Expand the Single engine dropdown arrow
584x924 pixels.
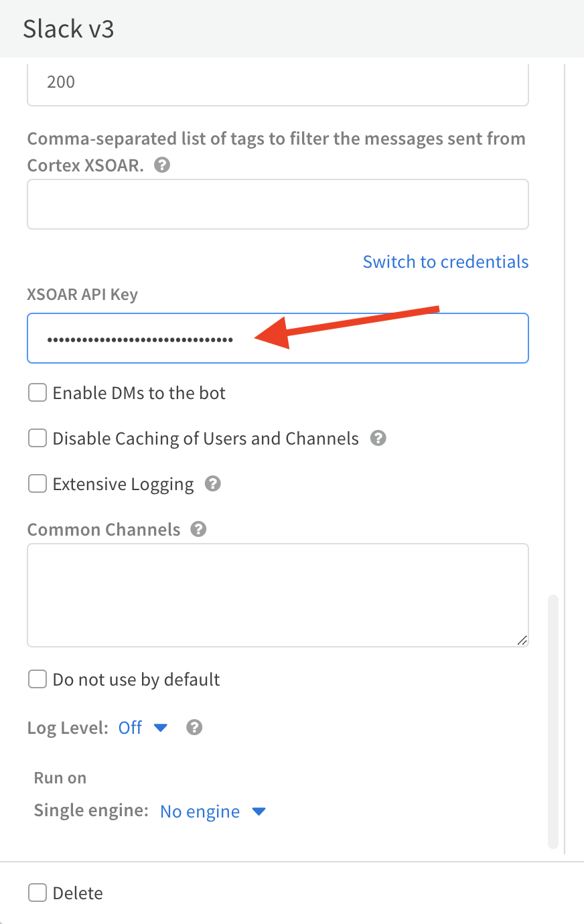tap(259, 812)
